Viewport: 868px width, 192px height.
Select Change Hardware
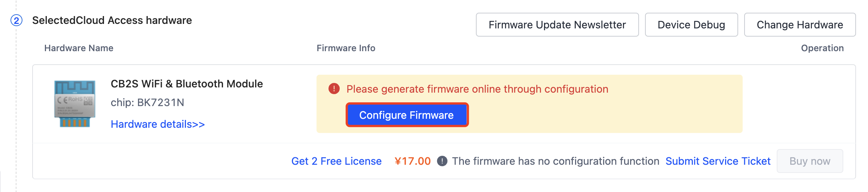tap(800, 25)
